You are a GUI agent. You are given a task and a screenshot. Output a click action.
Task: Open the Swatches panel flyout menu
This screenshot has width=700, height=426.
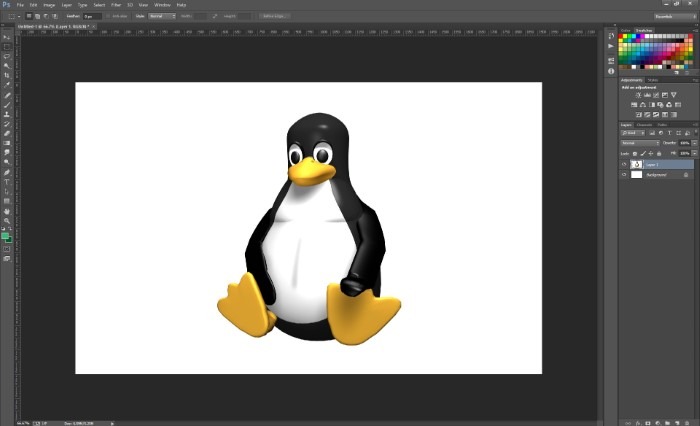click(x=695, y=30)
